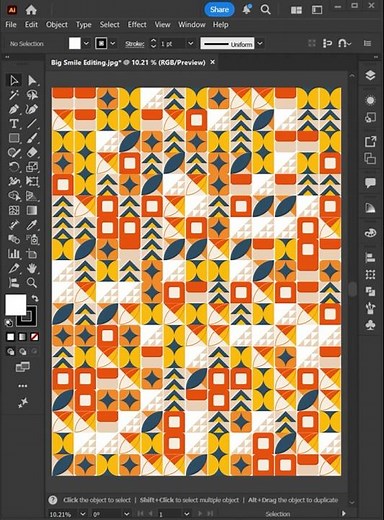Select the Type tool
Screen dimensions: 384x520
pos(14,124)
